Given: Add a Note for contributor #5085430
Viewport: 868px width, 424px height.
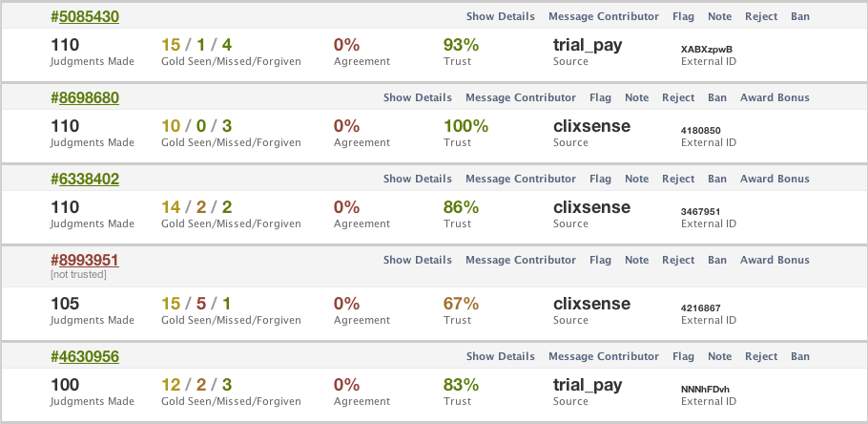Looking at the screenshot, I should (719, 16).
